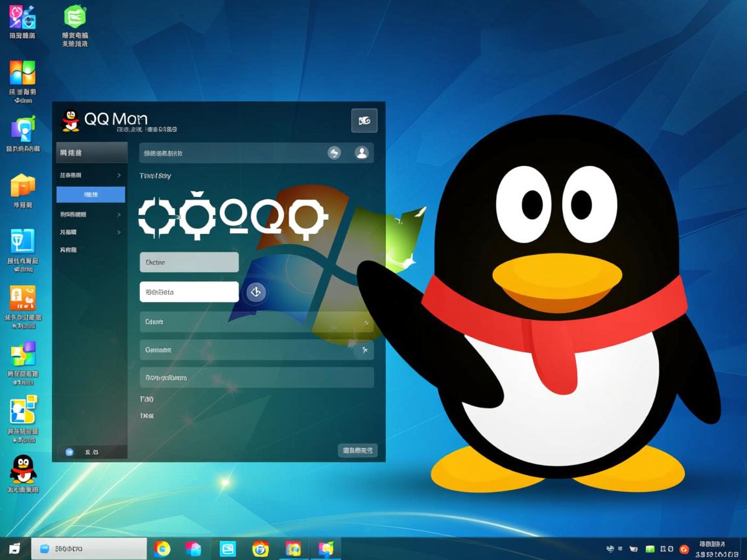
Task: Click the user profile icon in search bar
Action: click(x=362, y=153)
